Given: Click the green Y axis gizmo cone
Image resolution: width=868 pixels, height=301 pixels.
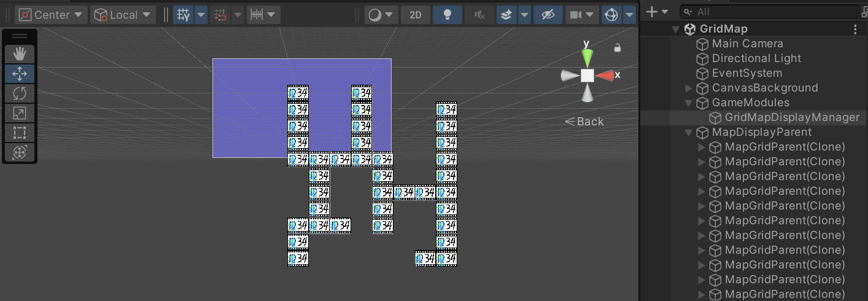Looking at the screenshot, I should 587,57.
